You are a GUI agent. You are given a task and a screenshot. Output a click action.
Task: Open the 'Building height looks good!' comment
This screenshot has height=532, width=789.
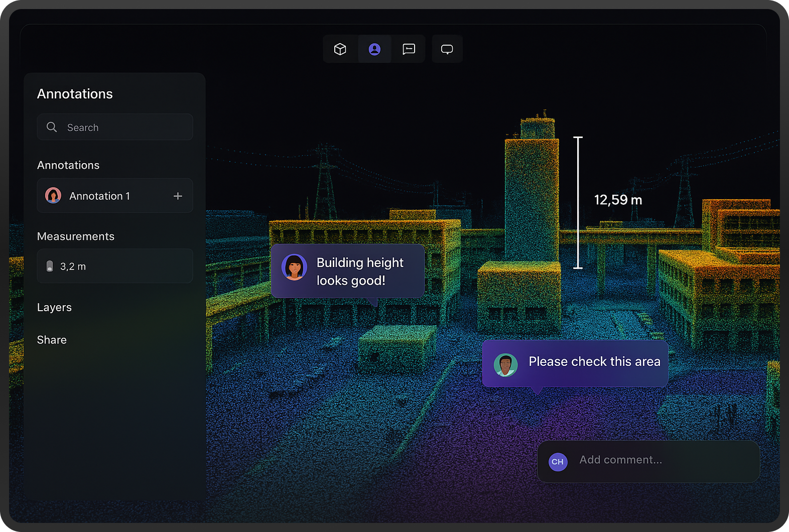(x=348, y=271)
